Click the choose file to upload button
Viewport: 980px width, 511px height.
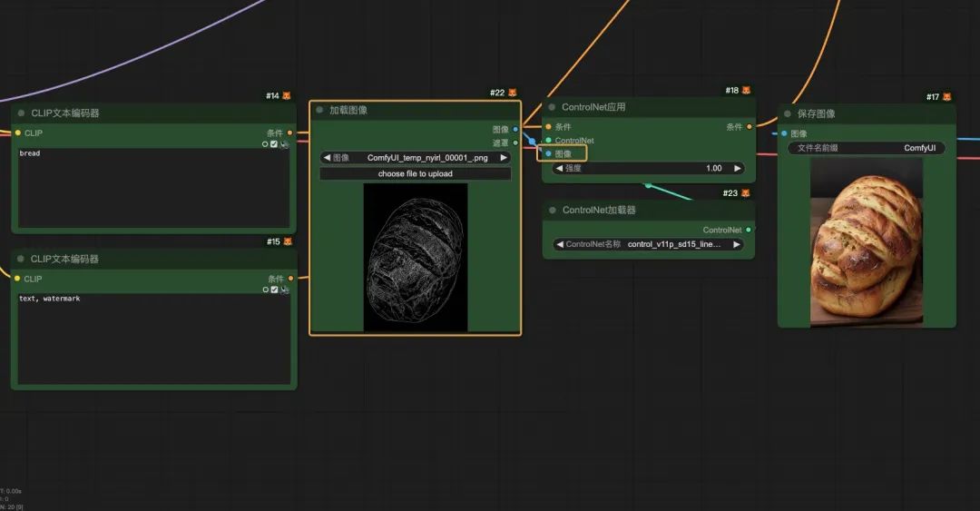point(415,174)
